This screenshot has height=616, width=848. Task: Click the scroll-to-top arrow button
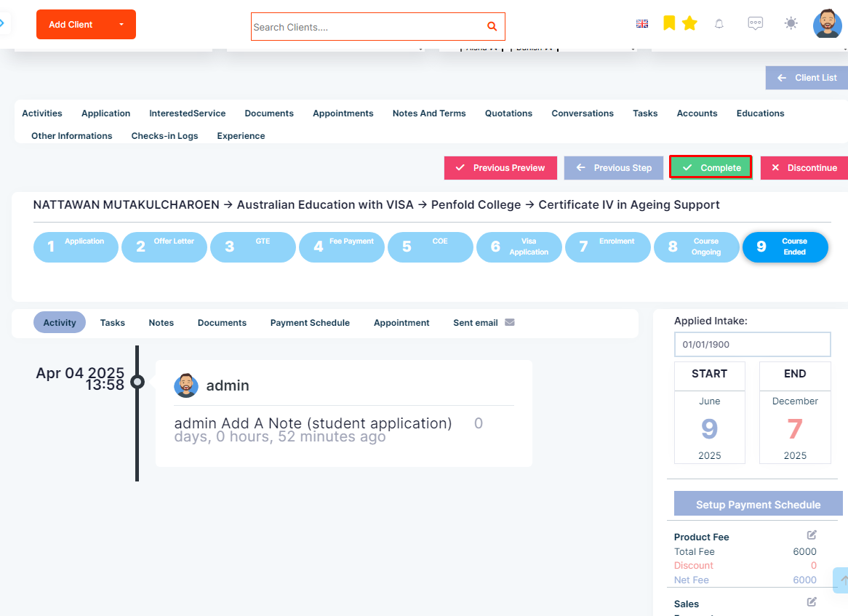click(841, 580)
